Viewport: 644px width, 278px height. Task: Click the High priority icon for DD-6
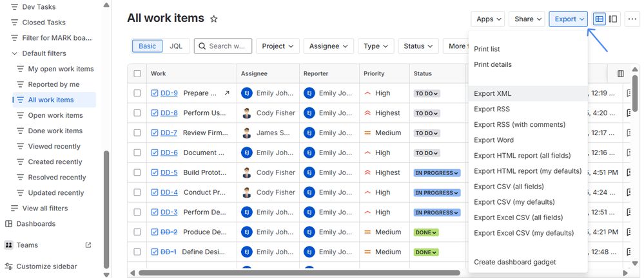point(367,153)
